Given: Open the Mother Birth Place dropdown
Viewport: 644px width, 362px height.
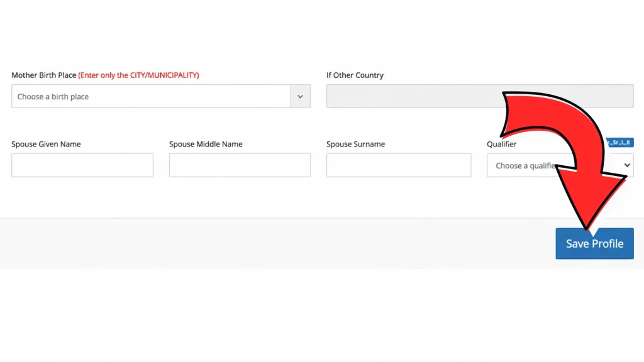Looking at the screenshot, I should point(160,96).
